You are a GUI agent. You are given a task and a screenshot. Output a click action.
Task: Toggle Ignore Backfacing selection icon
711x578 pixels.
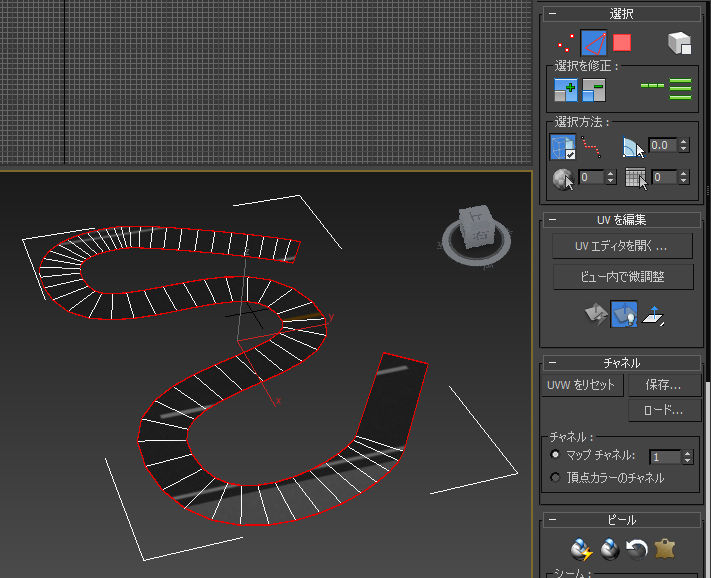563,146
